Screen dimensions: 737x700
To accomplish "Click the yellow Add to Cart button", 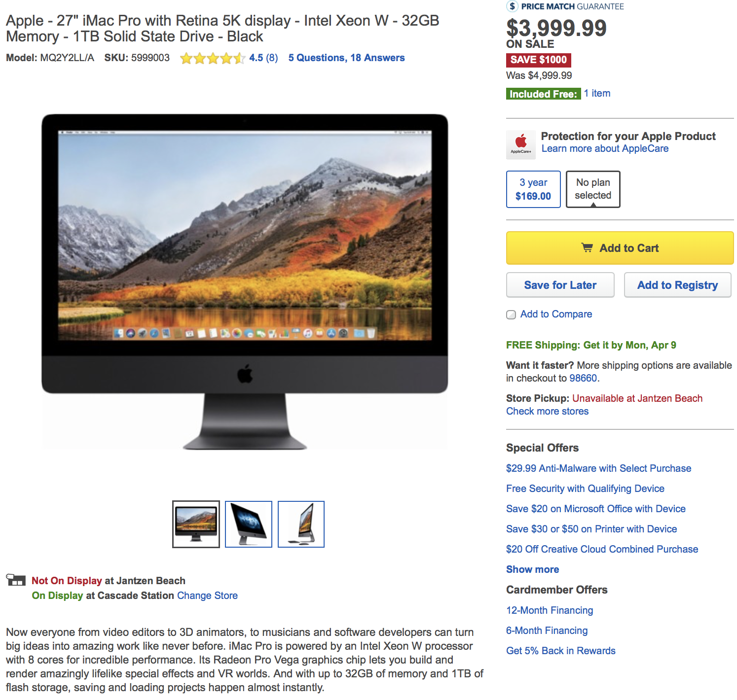I will click(620, 248).
